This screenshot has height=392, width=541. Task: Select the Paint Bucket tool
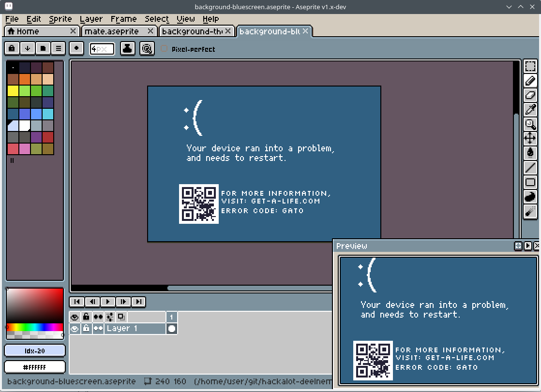tap(530, 153)
